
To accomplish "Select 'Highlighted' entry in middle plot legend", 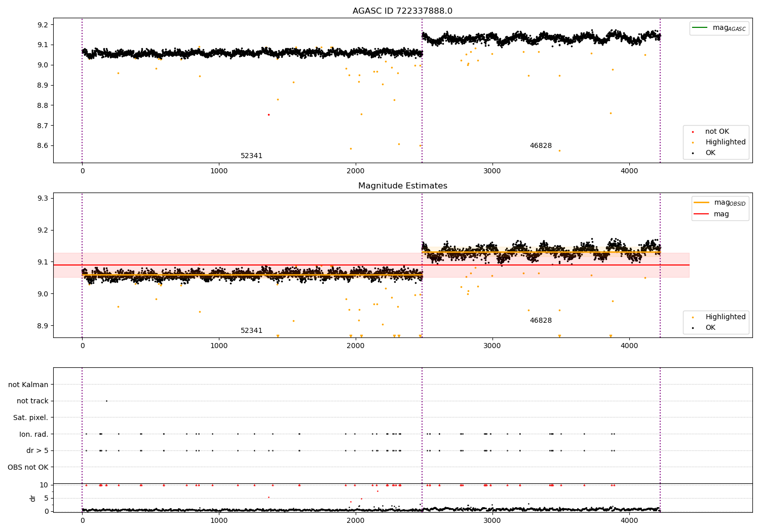I will pos(725,317).
